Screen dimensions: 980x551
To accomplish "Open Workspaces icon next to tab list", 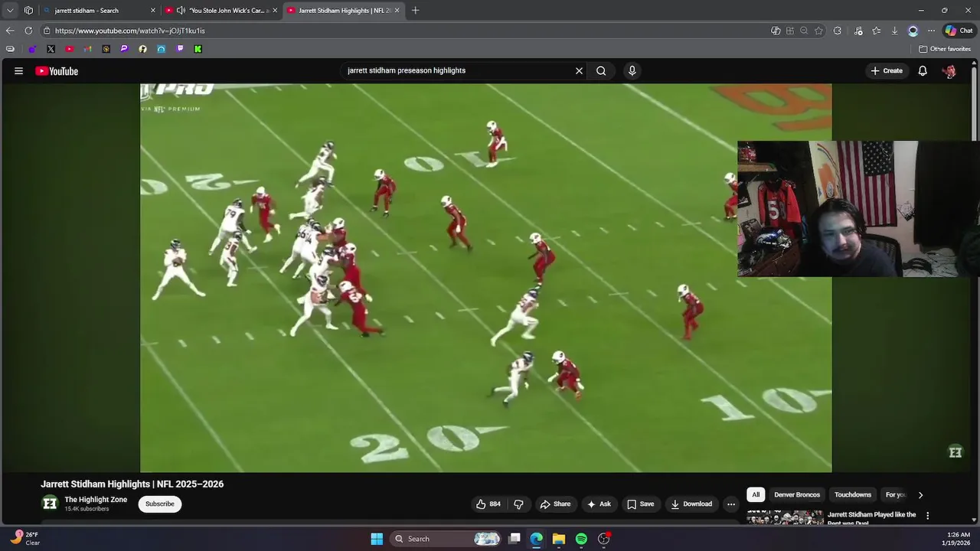I will 28,10.
